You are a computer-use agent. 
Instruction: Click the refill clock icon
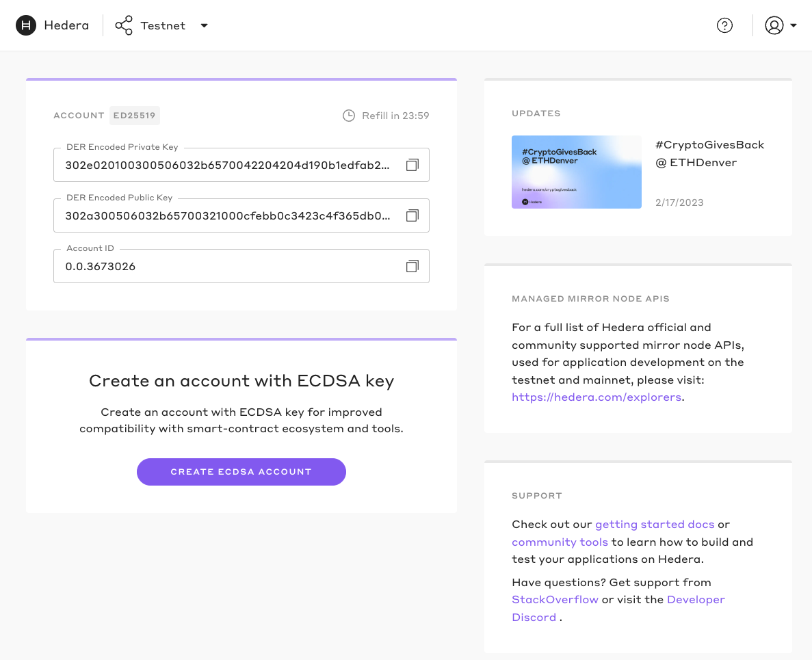tap(349, 116)
